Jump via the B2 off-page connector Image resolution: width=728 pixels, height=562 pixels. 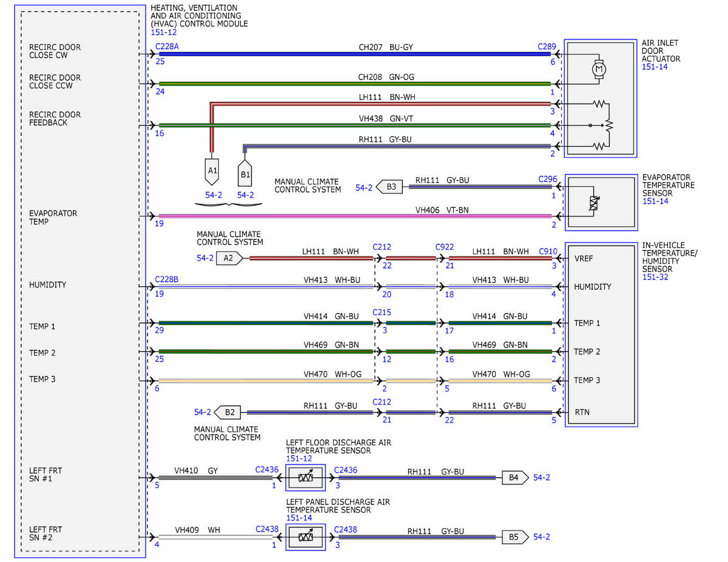[x=229, y=412]
